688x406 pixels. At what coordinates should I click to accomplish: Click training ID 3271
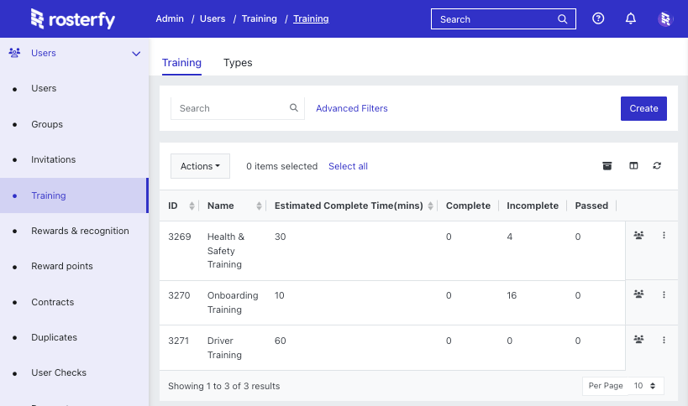[x=179, y=341]
